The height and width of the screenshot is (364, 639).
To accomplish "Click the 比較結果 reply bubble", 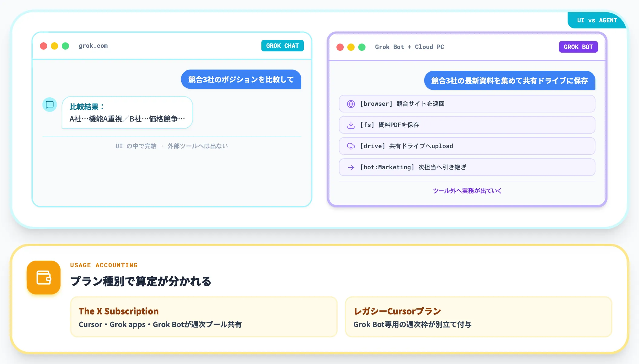I will (127, 112).
